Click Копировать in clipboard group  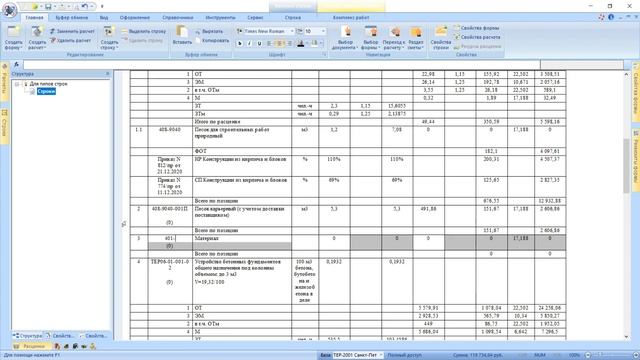212,40
